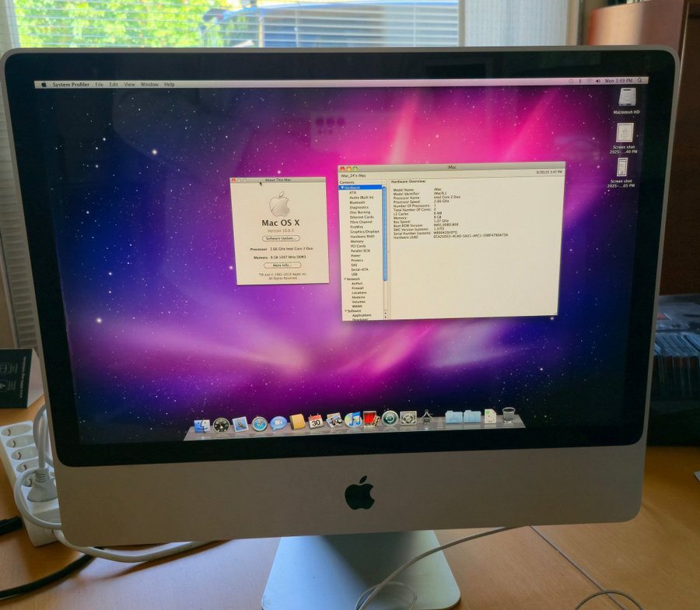The width and height of the screenshot is (700, 610).
Task: Click the Software Update button
Action: [x=280, y=238]
